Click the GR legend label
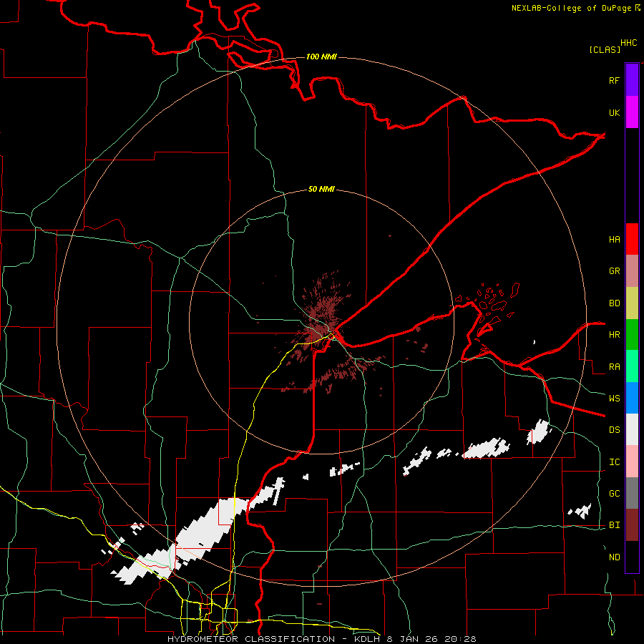Viewport: 644px width, 644px height. (614, 271)
